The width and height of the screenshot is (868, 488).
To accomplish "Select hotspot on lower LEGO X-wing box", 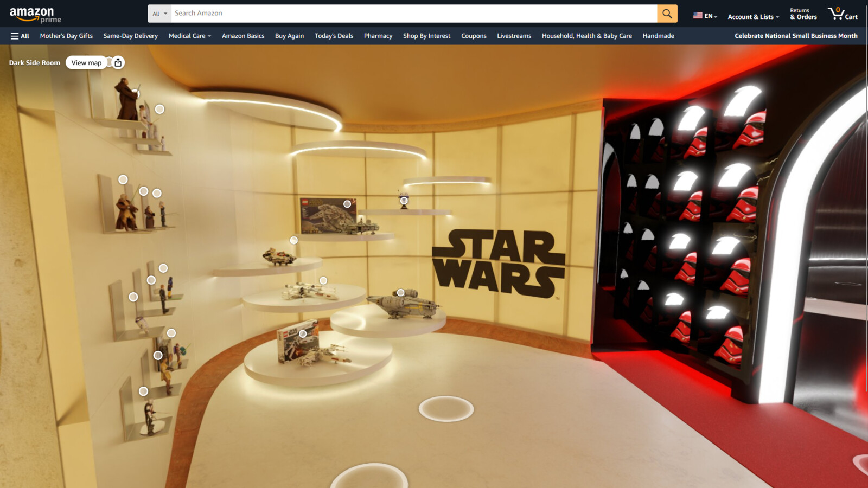I will tap(303, 333).
